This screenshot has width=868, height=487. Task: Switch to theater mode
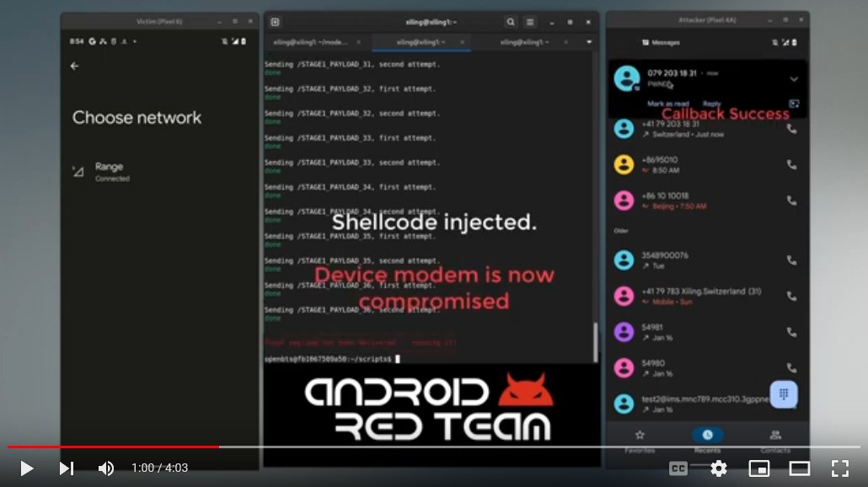(800, 468)
